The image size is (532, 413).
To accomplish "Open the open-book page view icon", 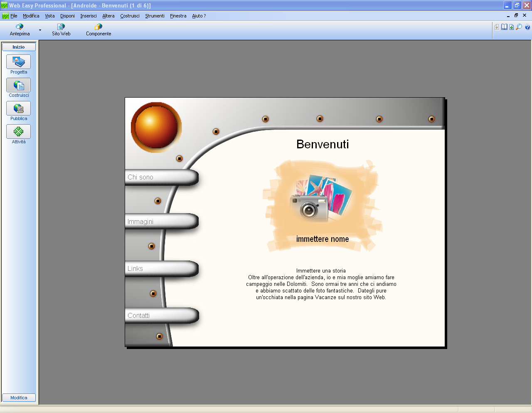I will point(504,27).
